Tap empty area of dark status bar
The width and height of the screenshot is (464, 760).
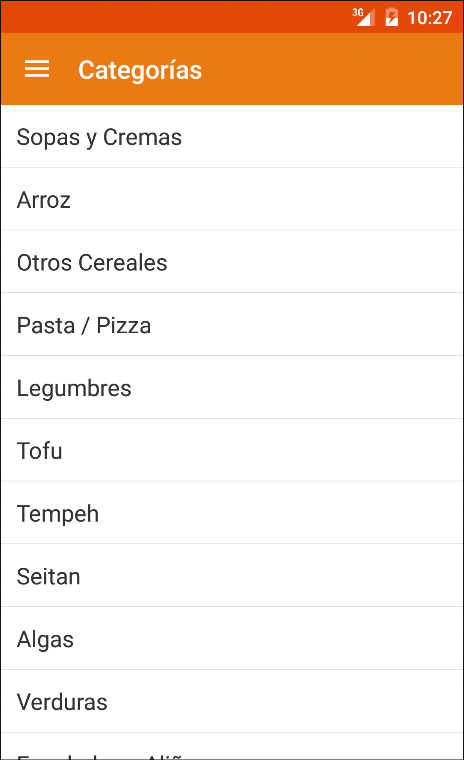click(x=175, y=17)
